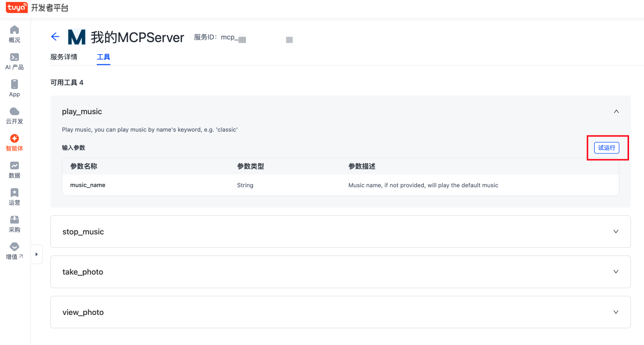Select the 智能体 agent sidebar icon

pos(15,142)
